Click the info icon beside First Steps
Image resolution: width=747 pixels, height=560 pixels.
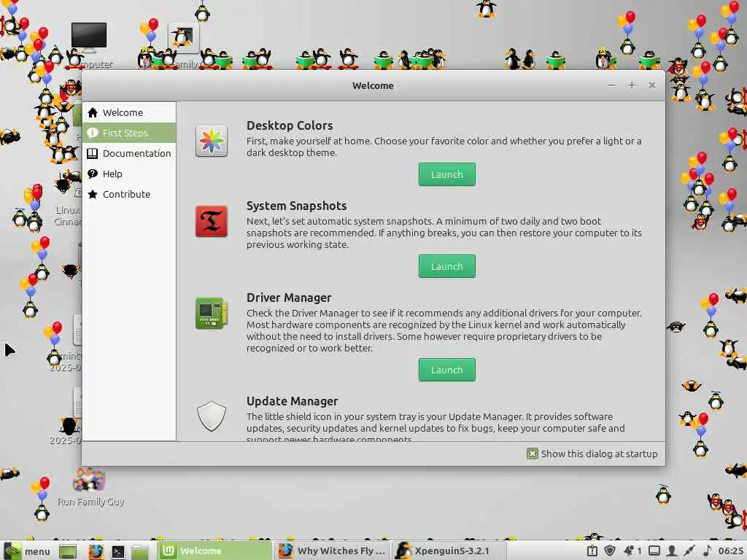pyautogui.click(x=93, y=133)
